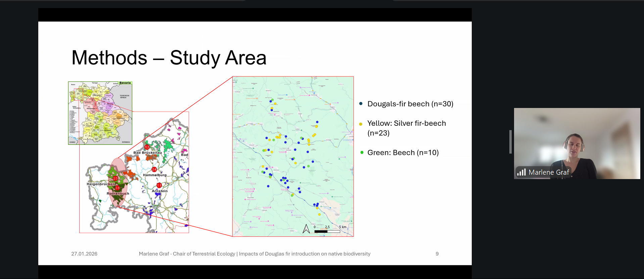Click the dark blue Douglas-fir legend dot
Viewport: 644px width, 279px height.
(361, 104)
